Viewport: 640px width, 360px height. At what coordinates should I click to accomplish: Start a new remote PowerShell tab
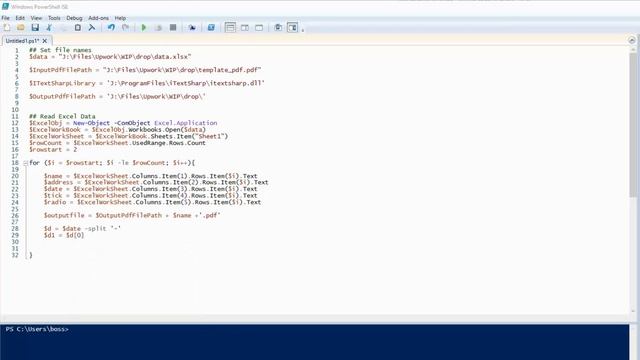click(192, 28)
